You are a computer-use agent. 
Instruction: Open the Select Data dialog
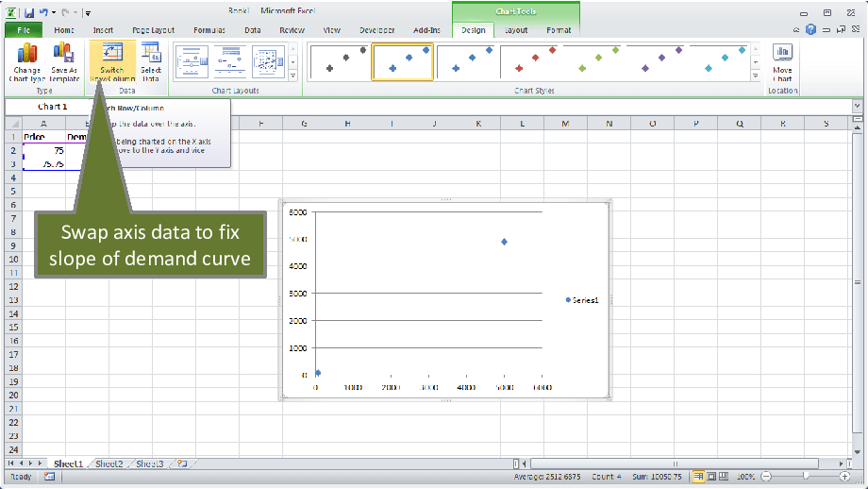pos(151,61)
